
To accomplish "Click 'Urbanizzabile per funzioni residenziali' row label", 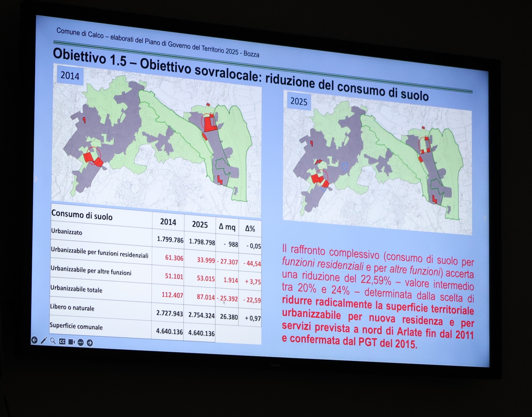I will (x=99, y=253).
